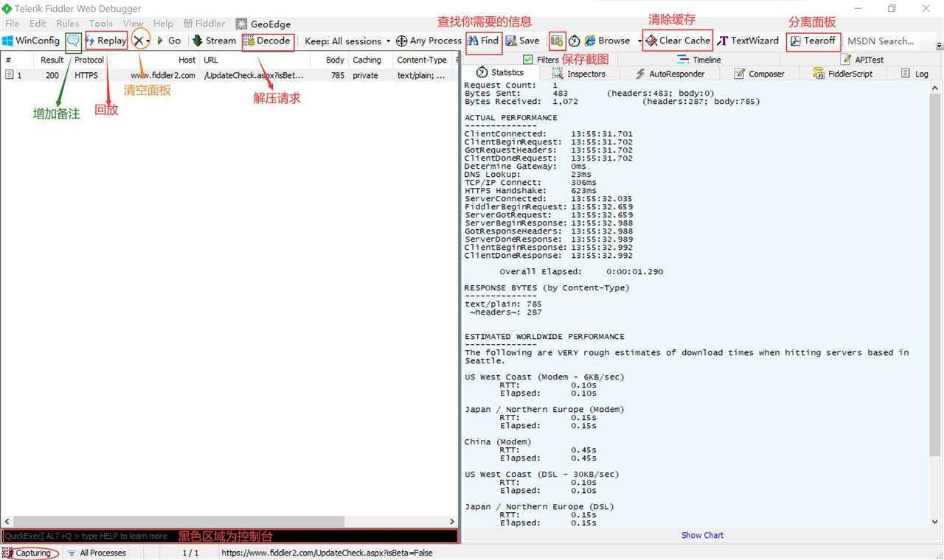Expand the toolbar overflow arrow

[x=939, y=45]
